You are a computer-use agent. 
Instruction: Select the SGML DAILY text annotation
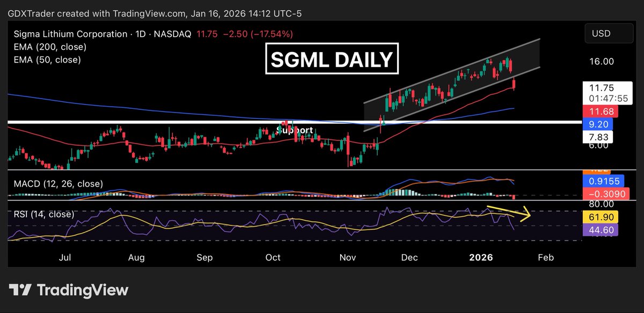pos(332,59)
